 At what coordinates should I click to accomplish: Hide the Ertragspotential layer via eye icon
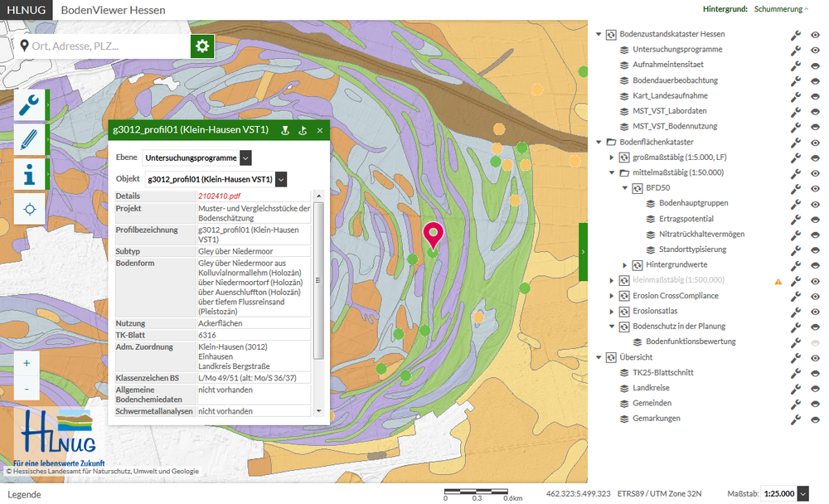pos(815,219)
